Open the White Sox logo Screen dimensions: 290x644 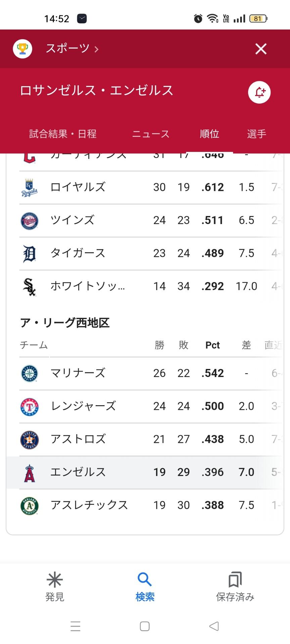(30, 287)
